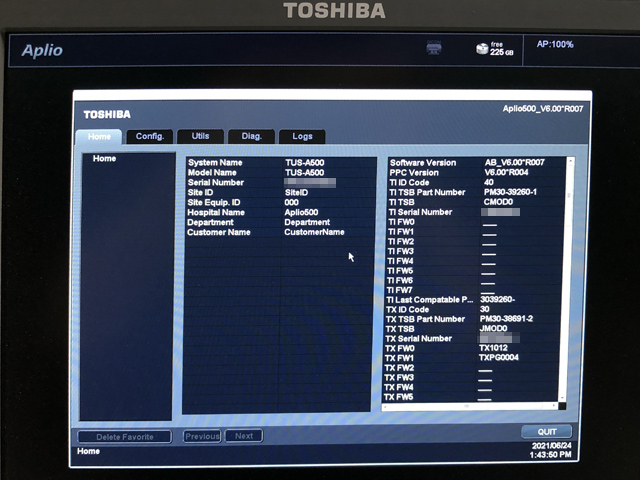Click the Next button
This screenshot has height=480, width=640.
244,436
